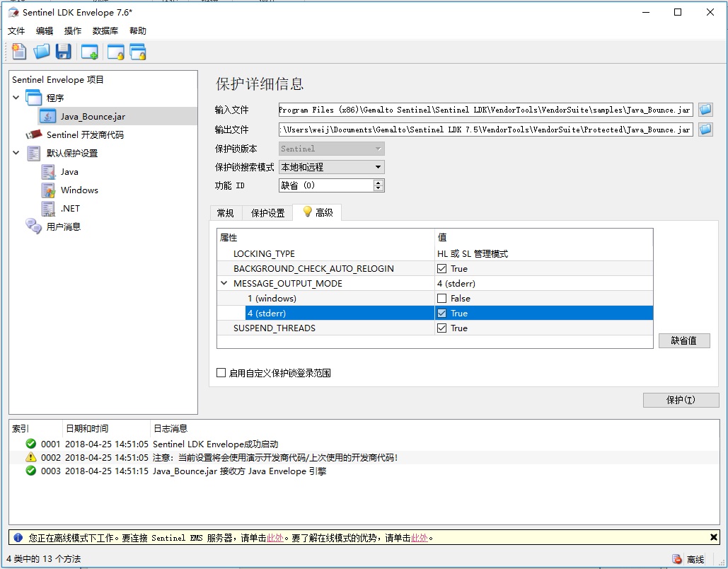Collapse the MESSAGE_OUTPUT_MODE property row
The image size is (728, 569).
[224, 284]
